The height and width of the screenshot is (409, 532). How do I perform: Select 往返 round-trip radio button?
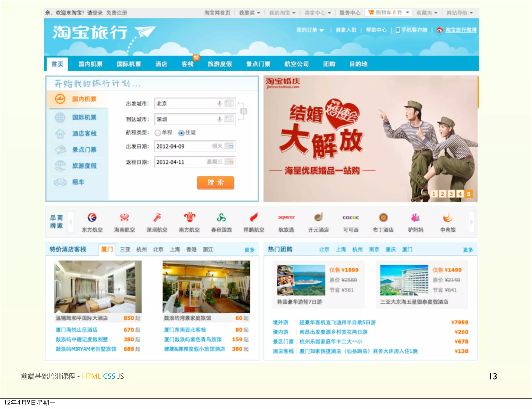[181, 133]
